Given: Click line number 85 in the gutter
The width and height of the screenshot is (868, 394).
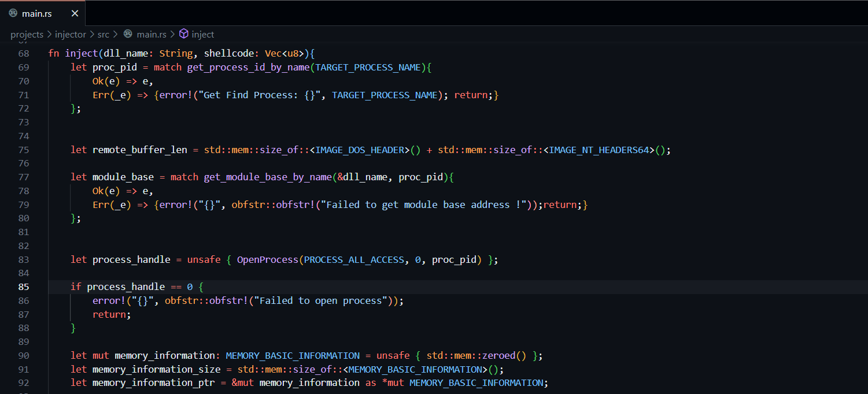Looking at the screenshot, I should (24, 287).
